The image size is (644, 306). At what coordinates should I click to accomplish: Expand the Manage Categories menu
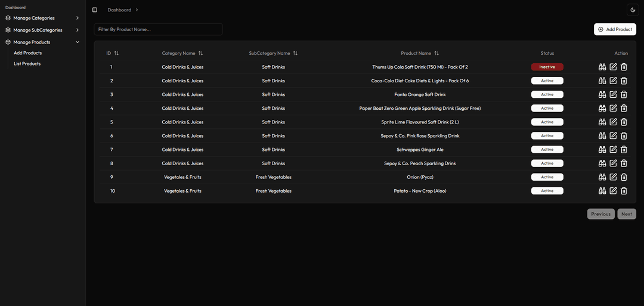pos(42,18)
